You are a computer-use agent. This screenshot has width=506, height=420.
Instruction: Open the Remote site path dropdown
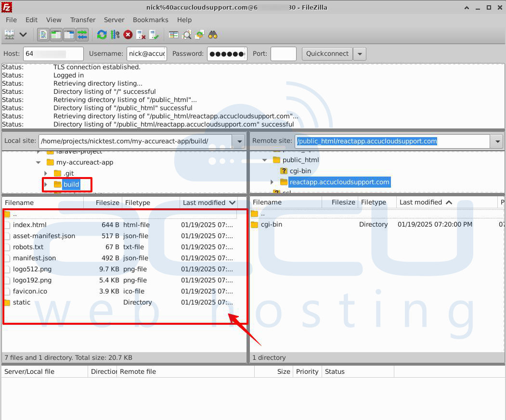click(497, 141)
